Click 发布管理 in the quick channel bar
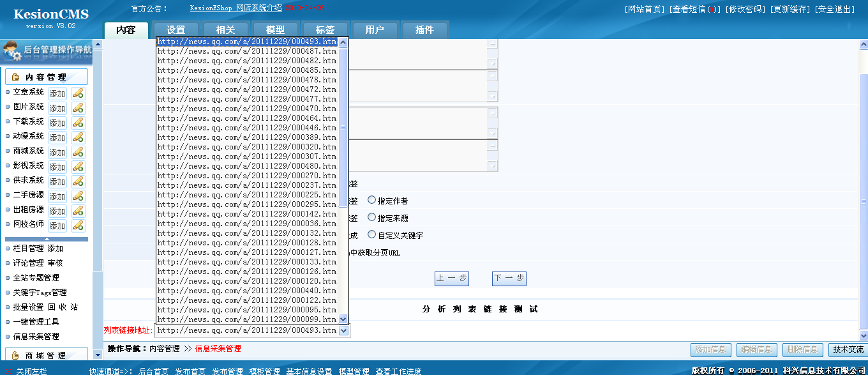 pyautogui.click(x=227, y=371)
